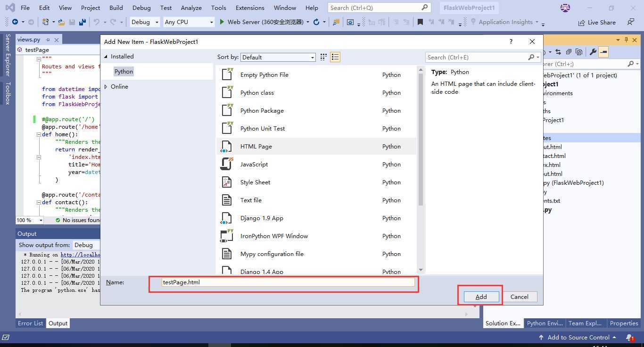The height and width of the screenshot is (347, 644).
Task: Click New Project icon in toolbar
Action: tap(45, 22)
